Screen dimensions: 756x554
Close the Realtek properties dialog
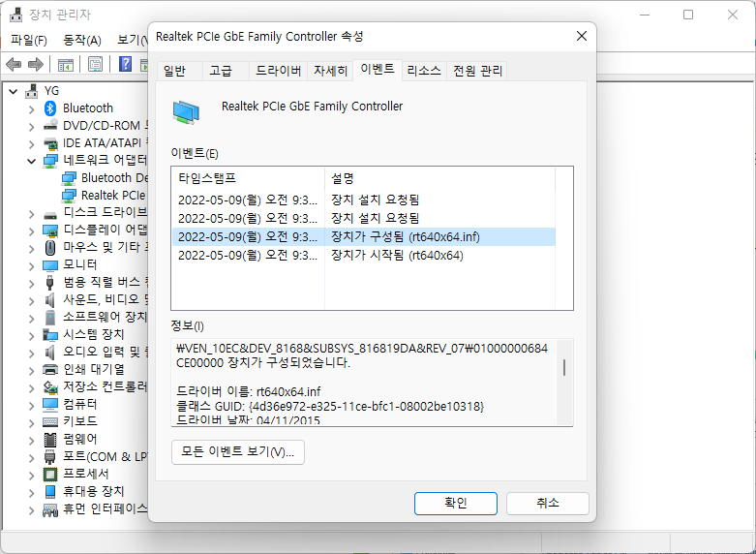point(582,36)
